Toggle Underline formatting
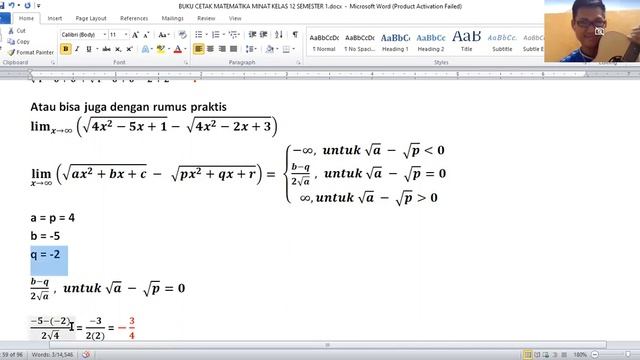 pos(88,49)
